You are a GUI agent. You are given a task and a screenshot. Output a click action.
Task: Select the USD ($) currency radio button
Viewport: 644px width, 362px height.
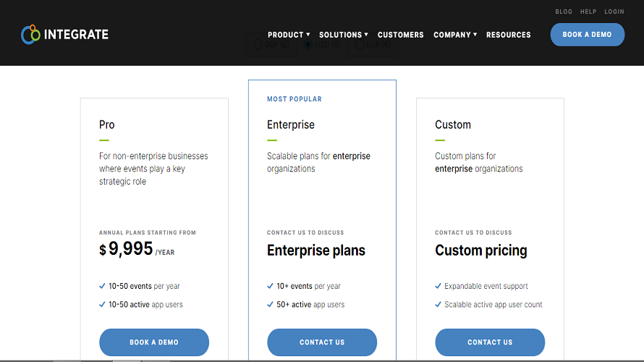[x=308, y=44]
